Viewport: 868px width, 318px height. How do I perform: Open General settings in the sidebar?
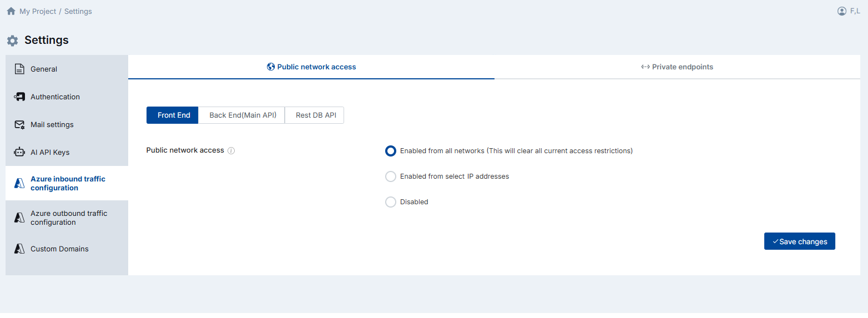click(67, 69)
